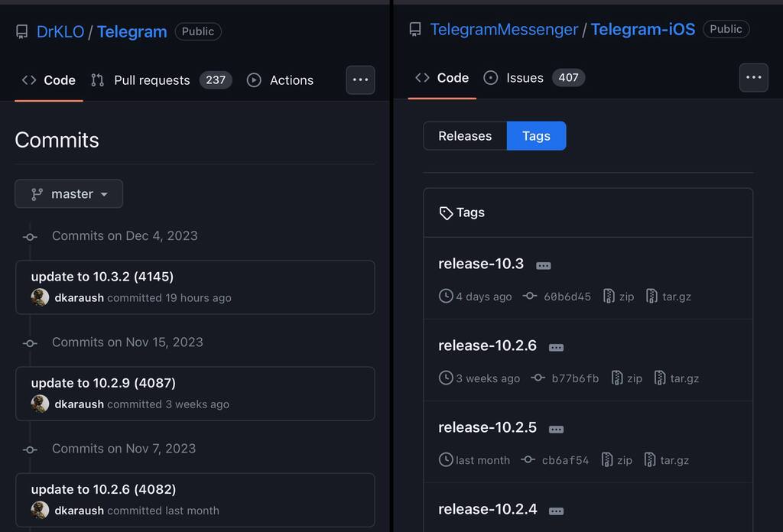This screenshot has width=783, height=532.
Task: Click dkaraush avatar on 10.2.6 commit
Action: coord(40,510)
